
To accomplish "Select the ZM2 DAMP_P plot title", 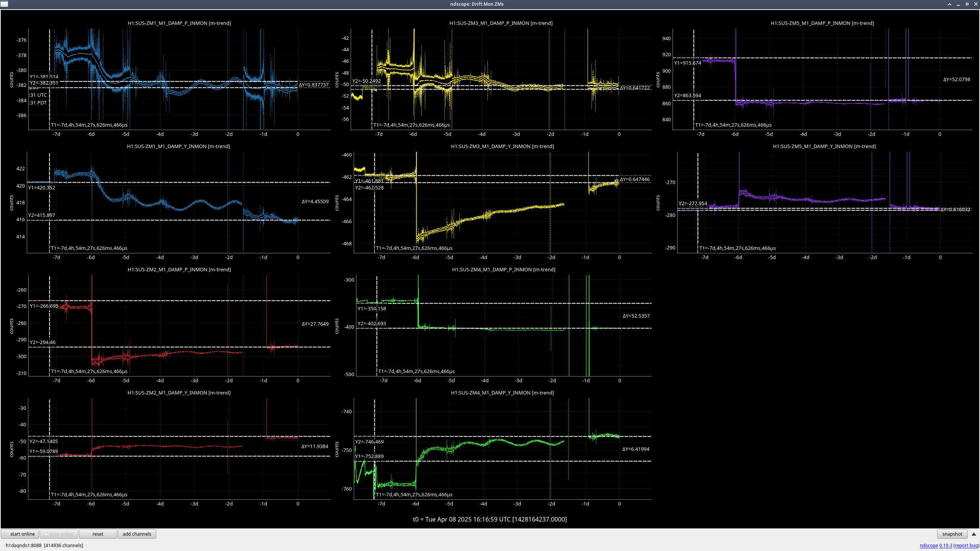I will (x=179, y=269).
